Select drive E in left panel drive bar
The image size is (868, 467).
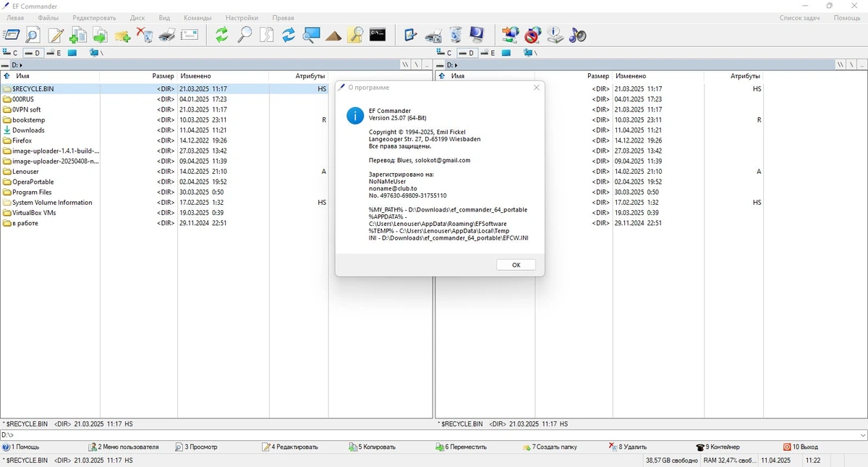coord(54,53)
